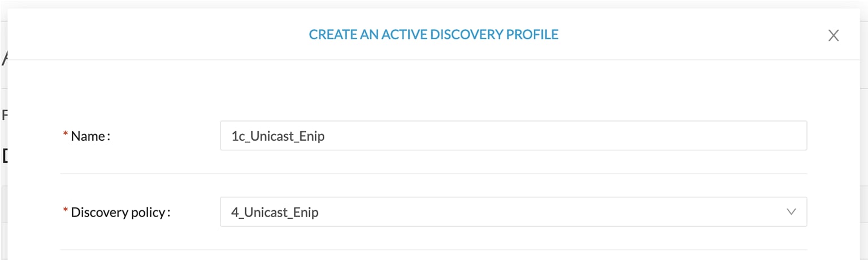Open the Discovery policy dropdown
The image size is (868, 260).
pyautogui.click(x=513, y=212)
